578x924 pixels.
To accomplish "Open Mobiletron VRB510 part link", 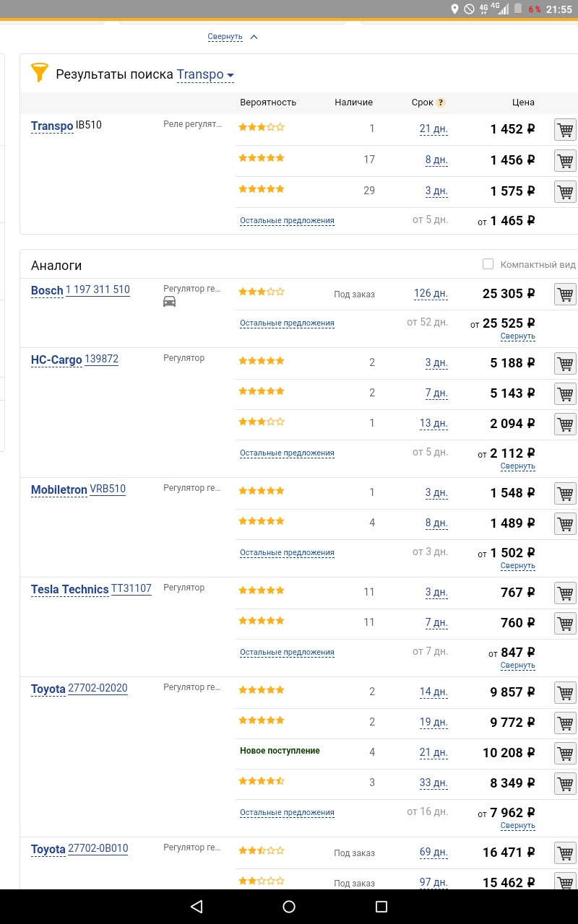I will (x=108, y=489).
